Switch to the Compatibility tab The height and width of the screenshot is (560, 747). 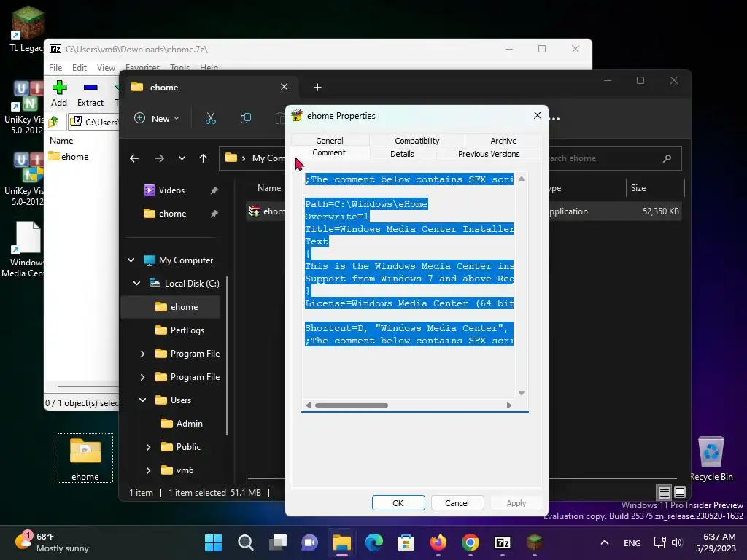(417, 141)
